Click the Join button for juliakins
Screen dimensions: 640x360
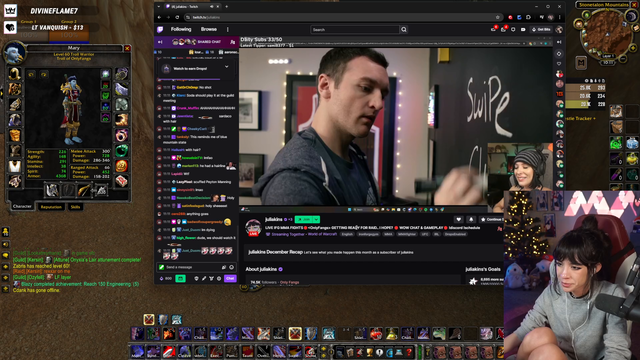[303, 219]
